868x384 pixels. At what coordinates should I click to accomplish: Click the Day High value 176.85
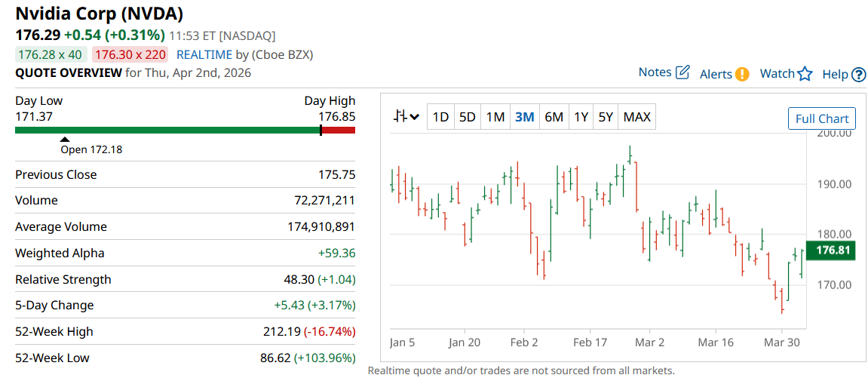pyautogui.click(x=336, y=116)
